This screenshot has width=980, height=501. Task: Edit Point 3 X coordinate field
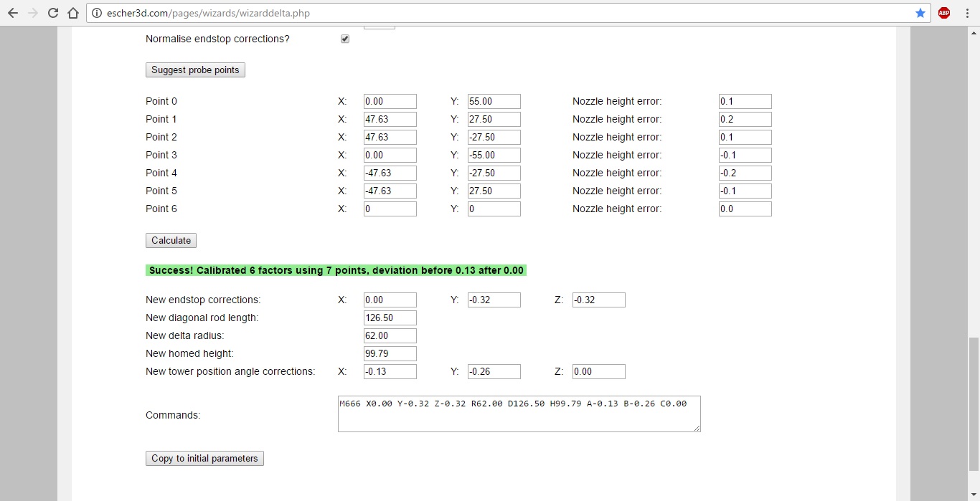(390, 156)
